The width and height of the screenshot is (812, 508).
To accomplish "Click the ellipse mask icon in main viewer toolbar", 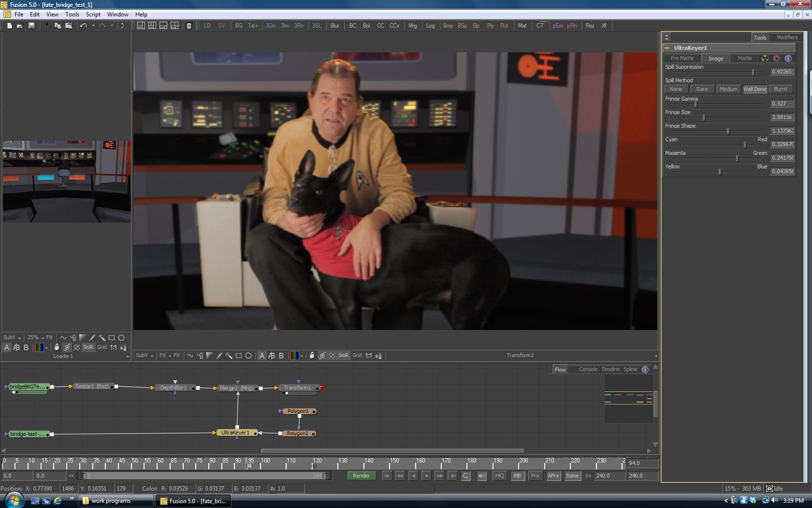I will [x=248, y=356].
